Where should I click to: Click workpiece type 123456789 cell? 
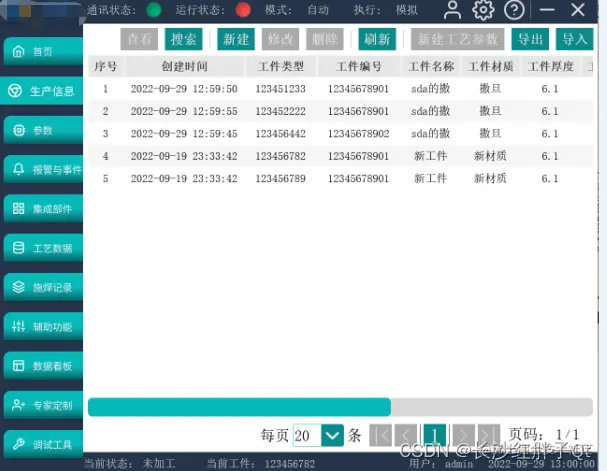pos(281,178)
